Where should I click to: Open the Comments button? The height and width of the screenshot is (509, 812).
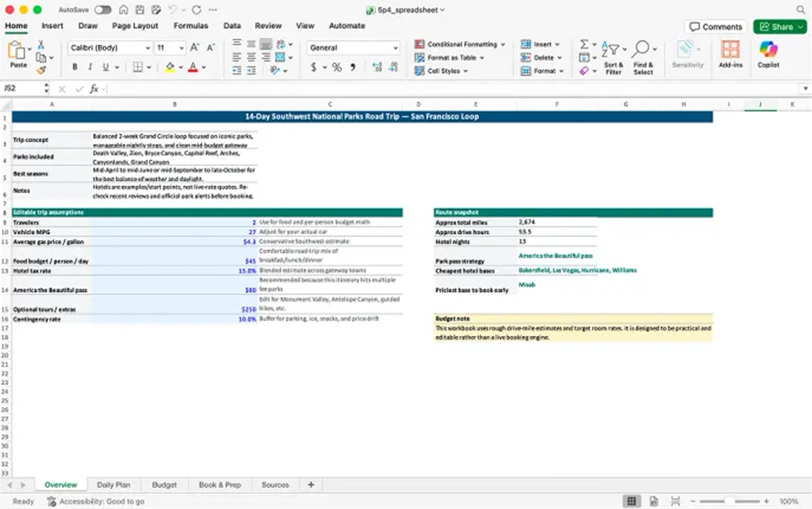point(716,27)
